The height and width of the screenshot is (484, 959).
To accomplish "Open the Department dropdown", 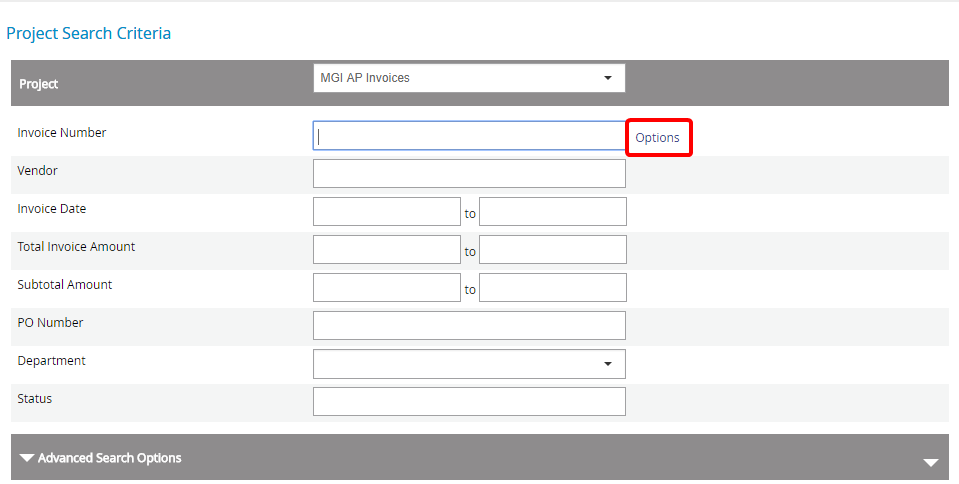I will pos(469,364).
